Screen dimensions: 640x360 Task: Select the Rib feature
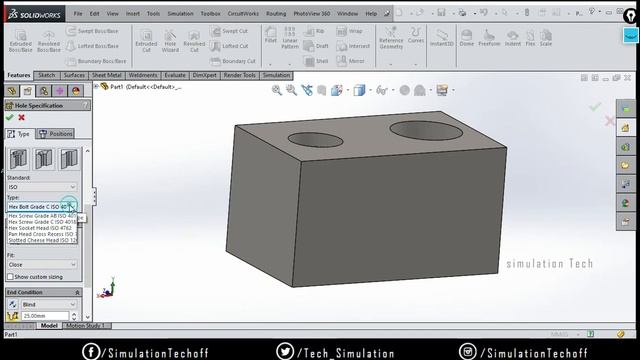click(x=314, y=31)
